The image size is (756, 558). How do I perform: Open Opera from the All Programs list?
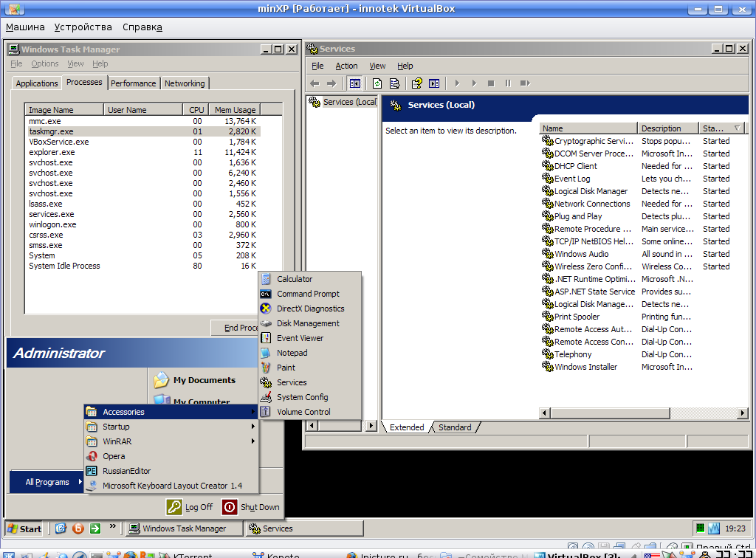tap(114, 456)
